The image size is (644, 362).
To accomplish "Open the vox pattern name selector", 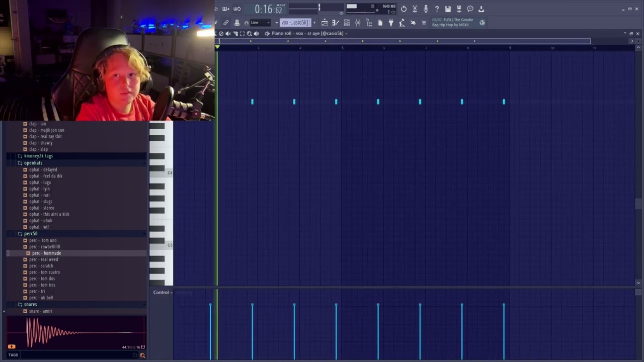I will coord(295,23).
